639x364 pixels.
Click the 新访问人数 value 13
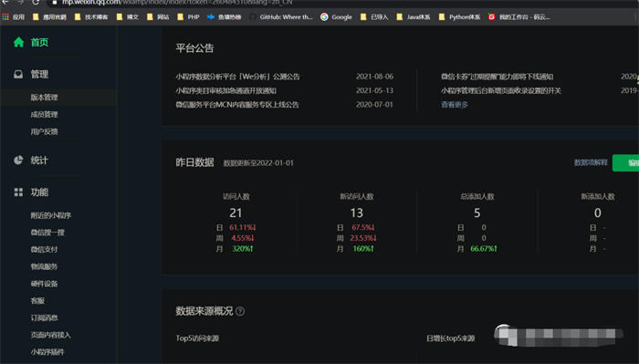point(357,213)
